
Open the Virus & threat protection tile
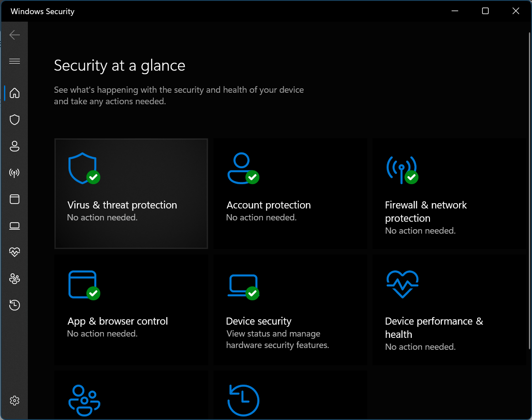(131, 193)
